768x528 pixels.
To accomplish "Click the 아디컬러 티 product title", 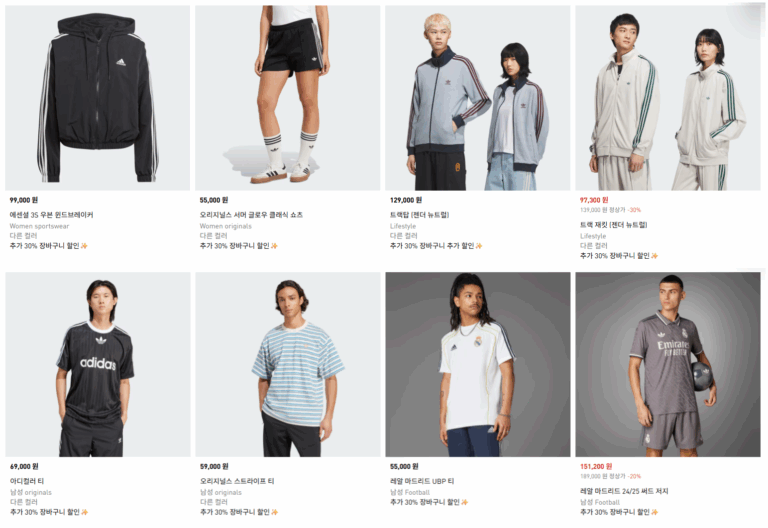I will [27, 481].
